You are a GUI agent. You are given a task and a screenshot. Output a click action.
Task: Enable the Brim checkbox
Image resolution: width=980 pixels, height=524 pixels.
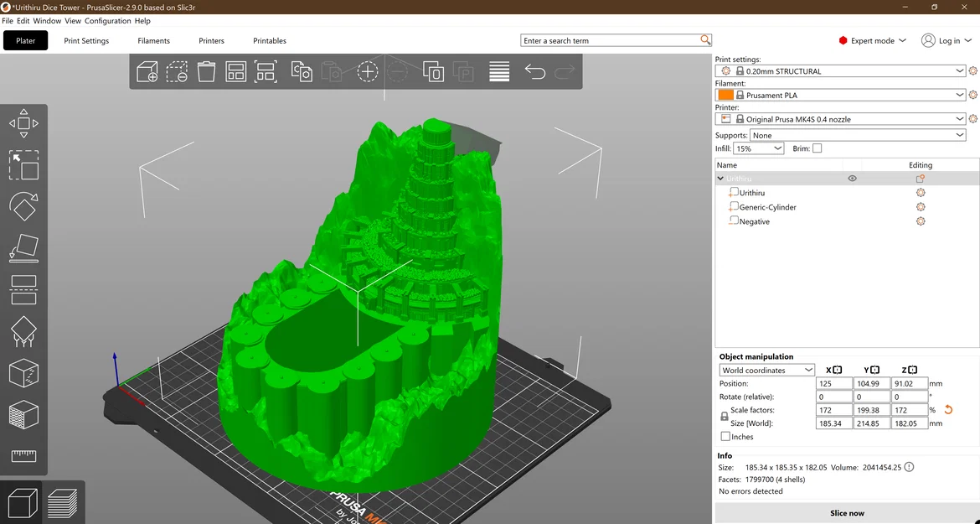(817, 148)
